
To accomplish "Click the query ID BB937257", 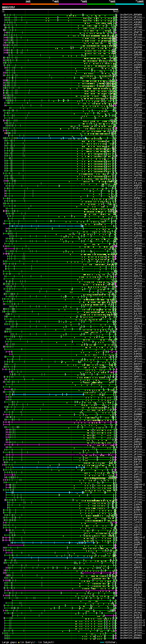I will click(8, 8).
